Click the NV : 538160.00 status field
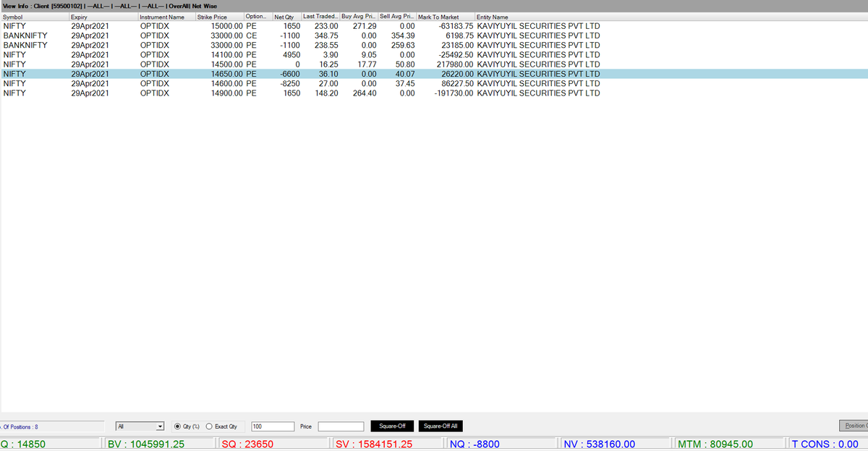The image size is (868, 451). (x=616, y=444)
